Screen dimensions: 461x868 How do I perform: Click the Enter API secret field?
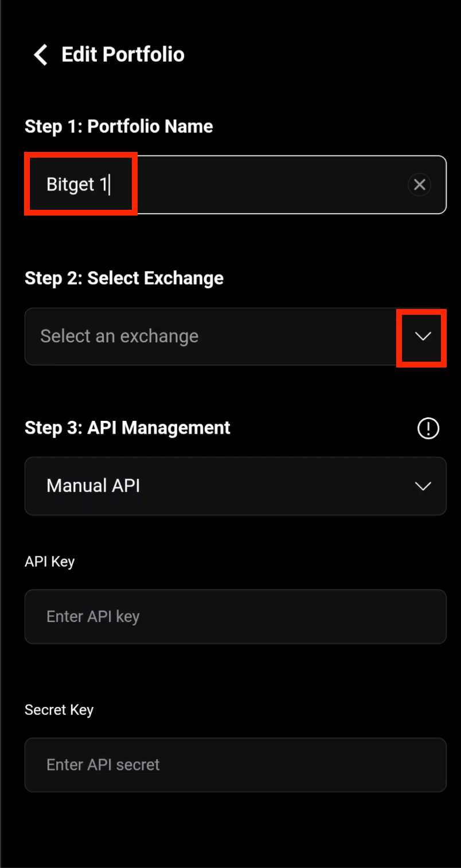(235, 765)
